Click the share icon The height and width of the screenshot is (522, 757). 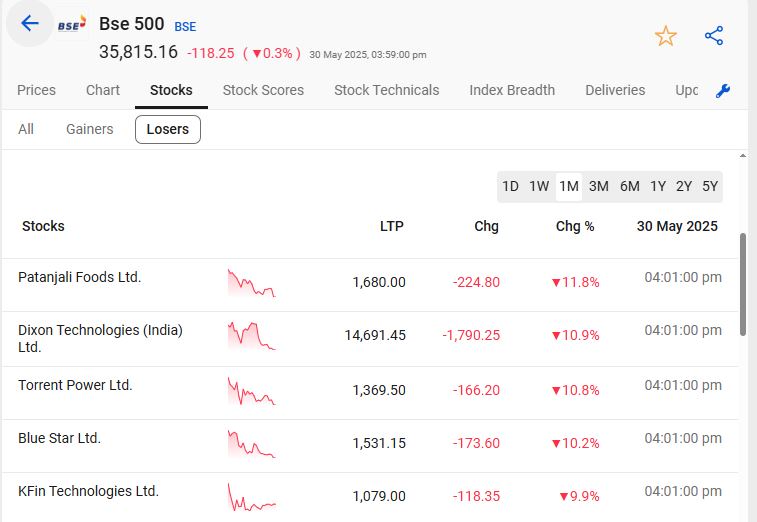pyautogui.click(x=714, y=36)
